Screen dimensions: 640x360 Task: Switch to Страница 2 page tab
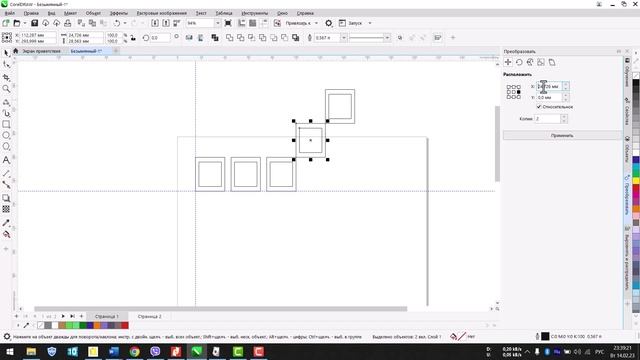pyautogui.click(x=149, y=316)
